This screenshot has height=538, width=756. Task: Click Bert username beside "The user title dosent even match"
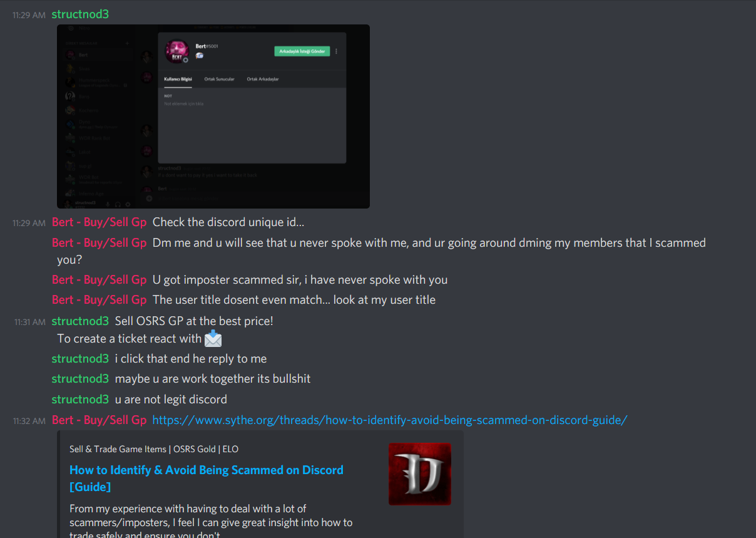coord(99,300)
